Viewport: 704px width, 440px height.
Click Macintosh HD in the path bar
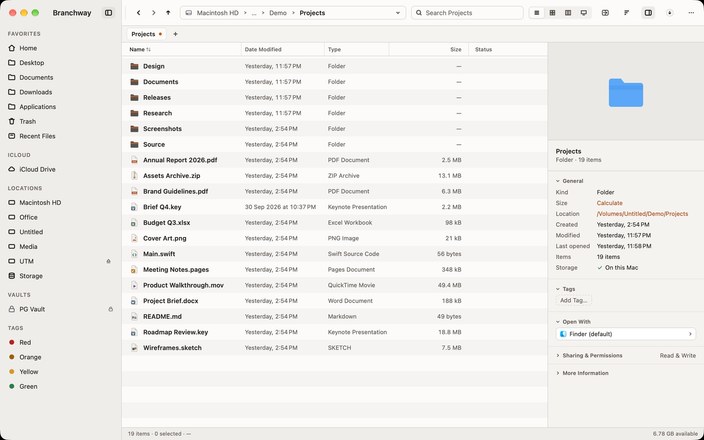tap(218, 13)
